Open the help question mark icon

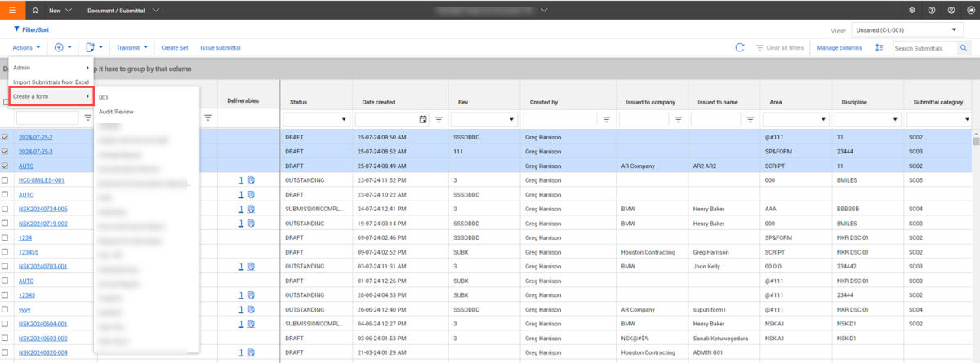(932, 10)
